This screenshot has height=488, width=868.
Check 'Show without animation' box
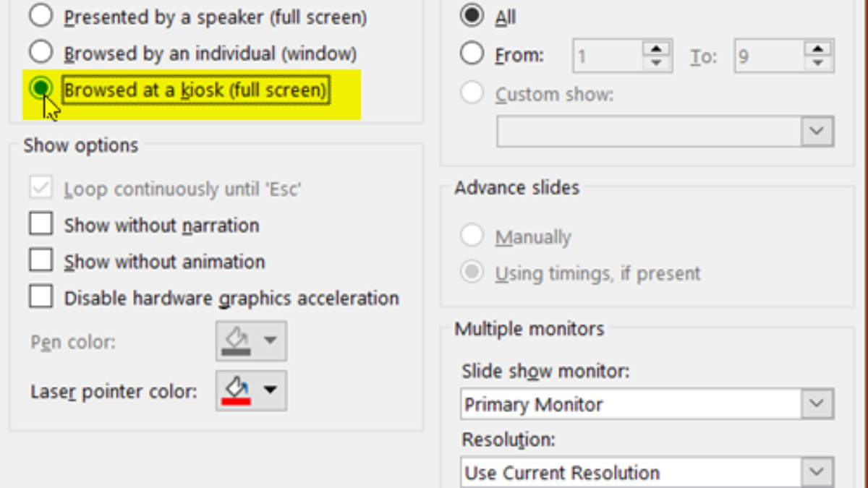[41, 260]
